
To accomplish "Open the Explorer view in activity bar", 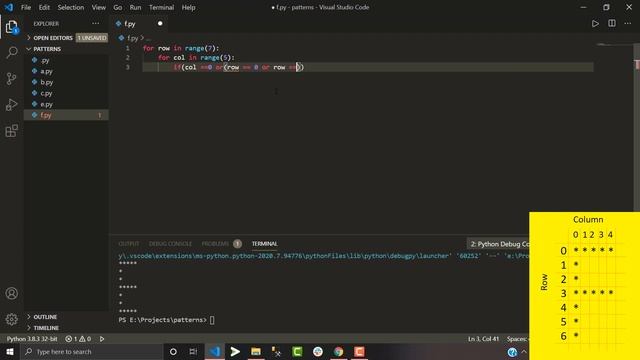I will [x=12, y=27].
